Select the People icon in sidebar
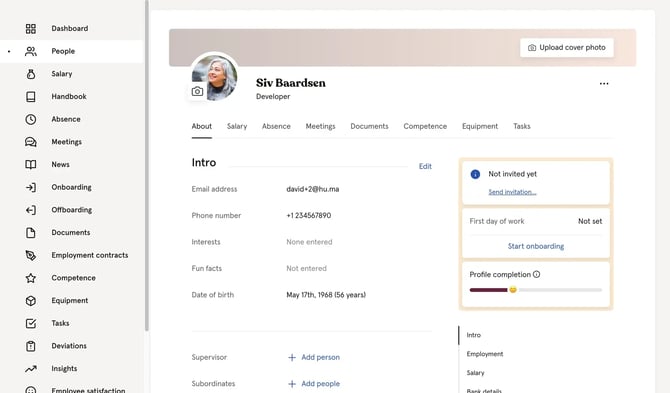Screen dimensions: 670x393 pyautogui.click(x=31, y=51)
